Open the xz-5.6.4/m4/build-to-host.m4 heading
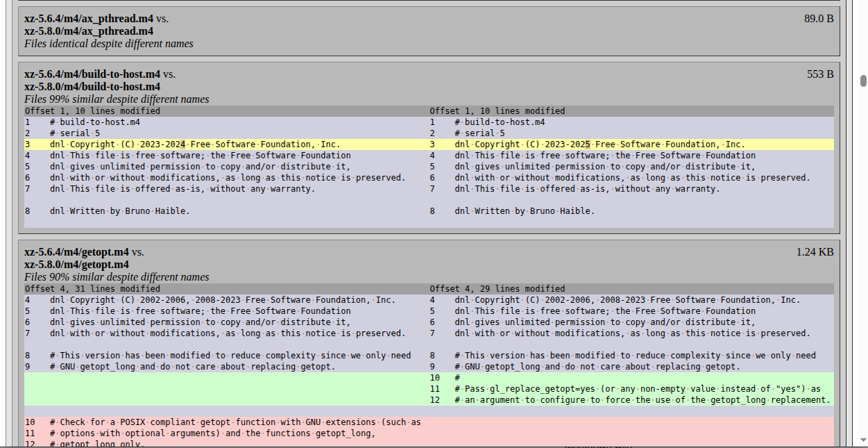This screenshot has width=868, height=448. (x=92, y=74)
